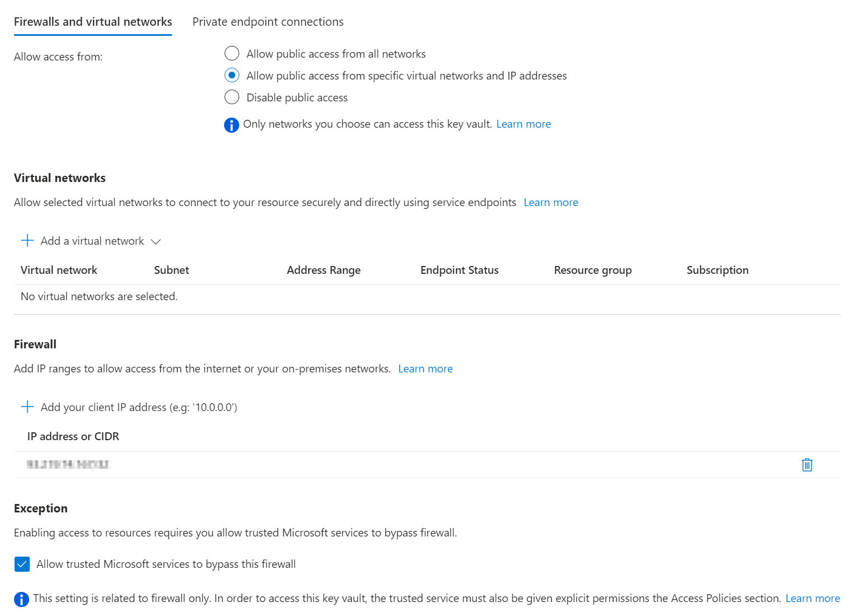
Task: Click the Add a virtual network label
Action: click(92, 241)
